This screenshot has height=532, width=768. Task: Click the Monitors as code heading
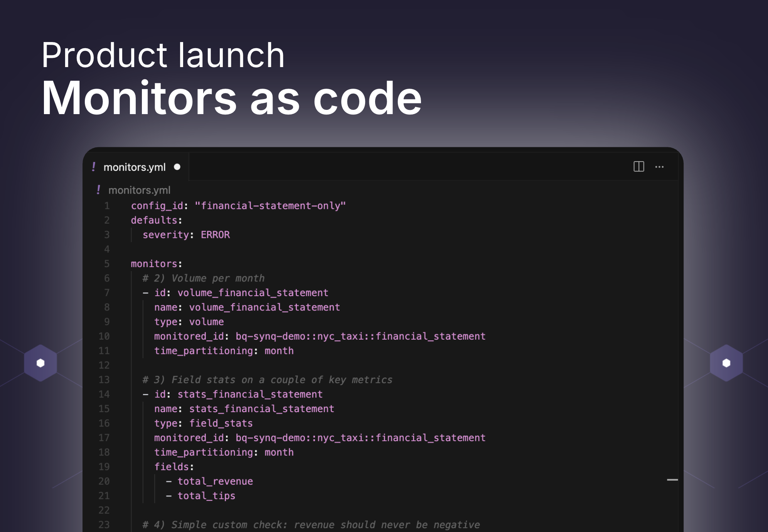[231, 98]
